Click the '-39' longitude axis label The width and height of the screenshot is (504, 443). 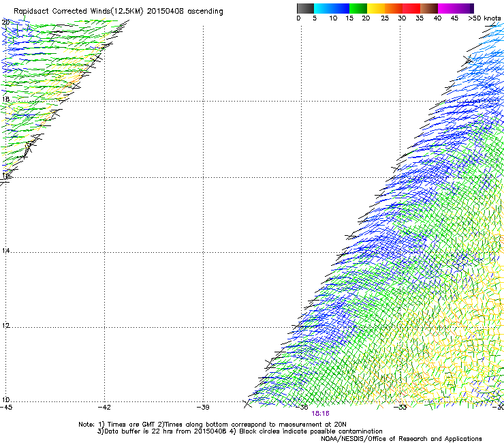point(203,408)
